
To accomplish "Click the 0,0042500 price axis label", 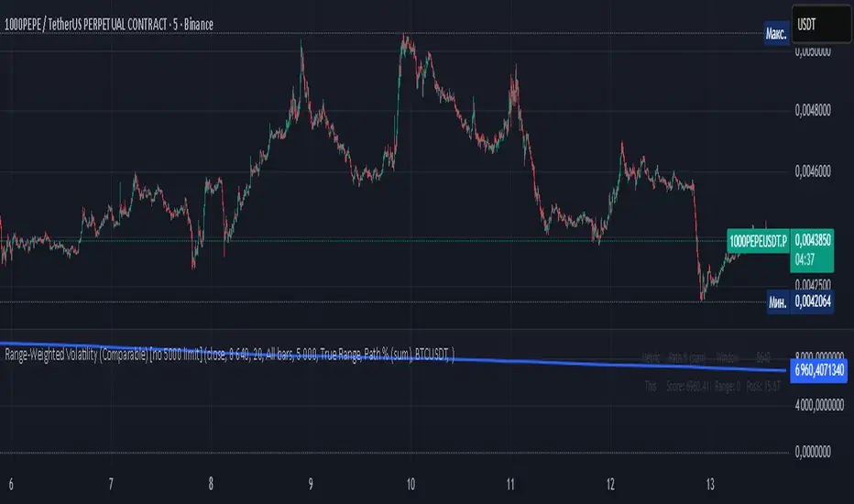I will [813, 285].
